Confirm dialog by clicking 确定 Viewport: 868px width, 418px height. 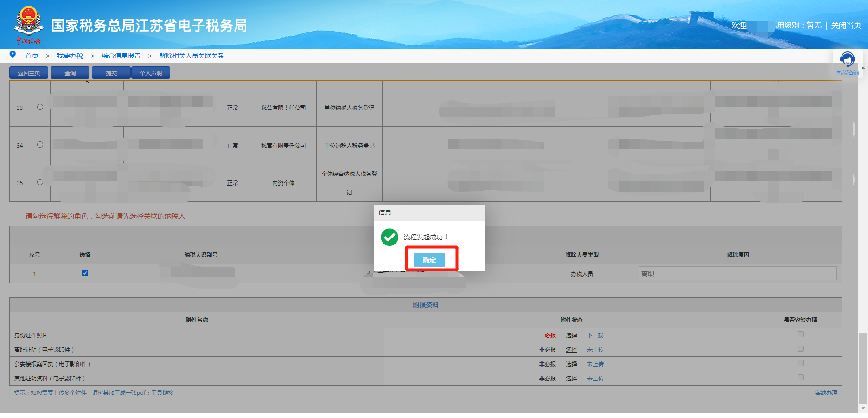coord(429,260)
